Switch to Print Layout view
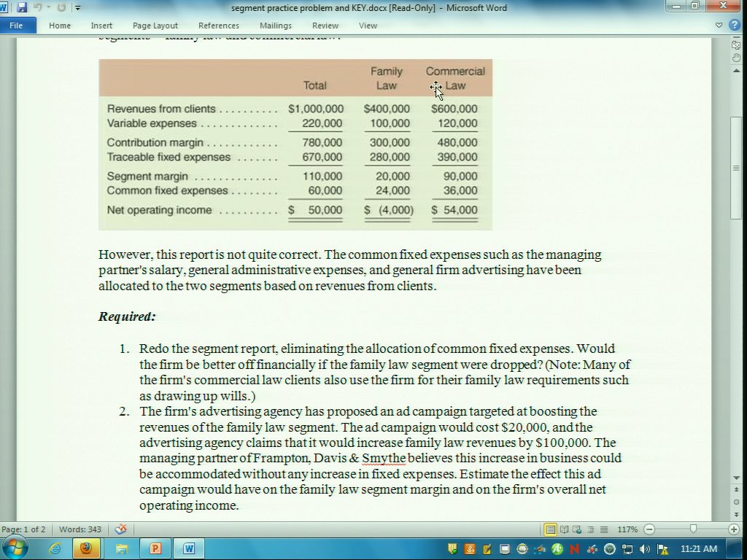 (x=551, y=529)
